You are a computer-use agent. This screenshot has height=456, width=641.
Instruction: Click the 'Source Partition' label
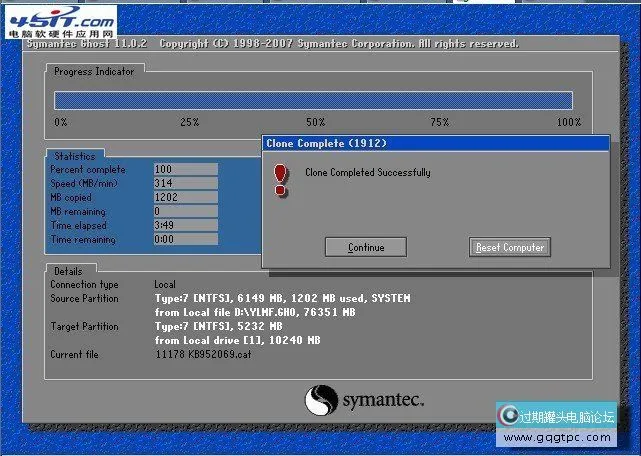click(x=84, y=298)
